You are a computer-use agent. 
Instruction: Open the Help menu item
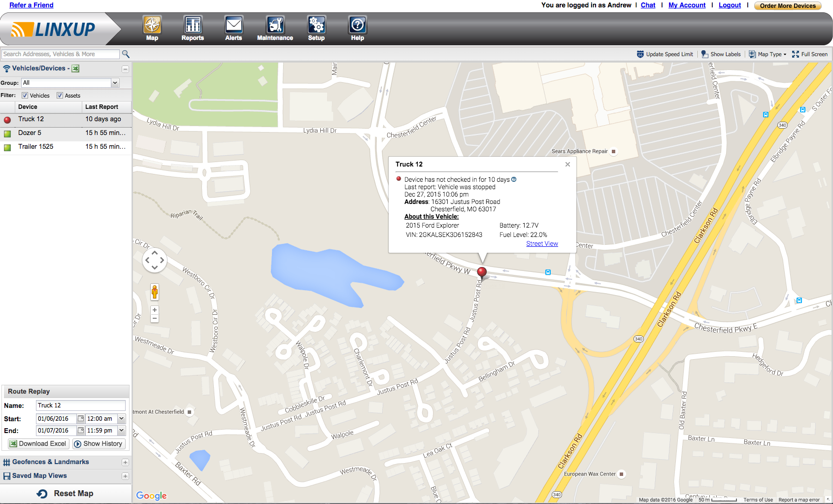point(358,28)
